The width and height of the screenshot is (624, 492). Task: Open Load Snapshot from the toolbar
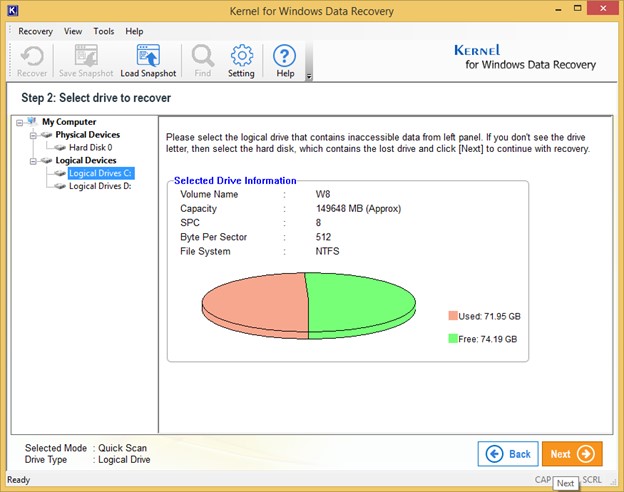click(148, 61)
